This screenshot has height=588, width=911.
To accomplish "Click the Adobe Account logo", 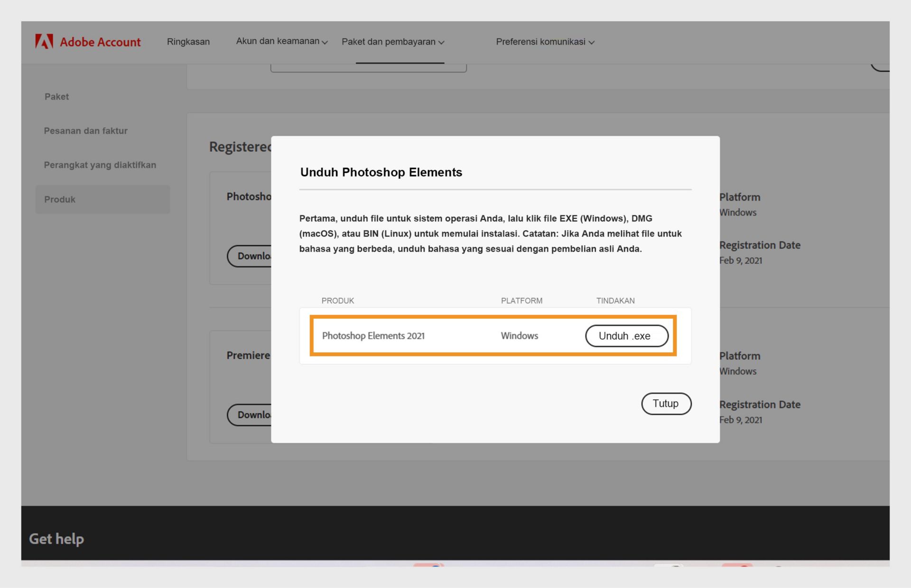I will pos(88,42).
